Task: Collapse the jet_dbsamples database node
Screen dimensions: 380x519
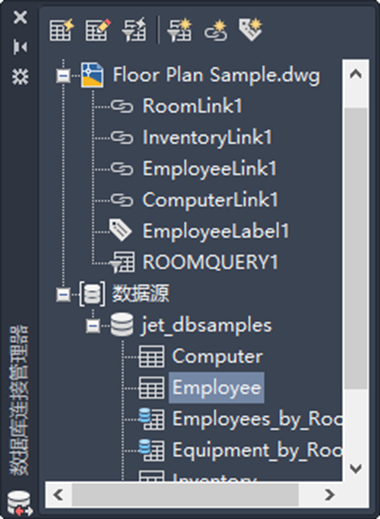Action: (93, 325)
